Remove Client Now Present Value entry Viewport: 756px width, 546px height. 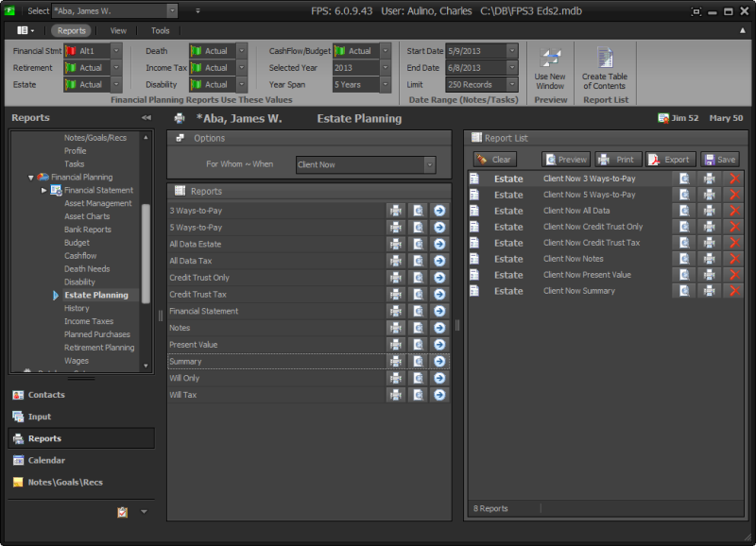coord(734,275)
